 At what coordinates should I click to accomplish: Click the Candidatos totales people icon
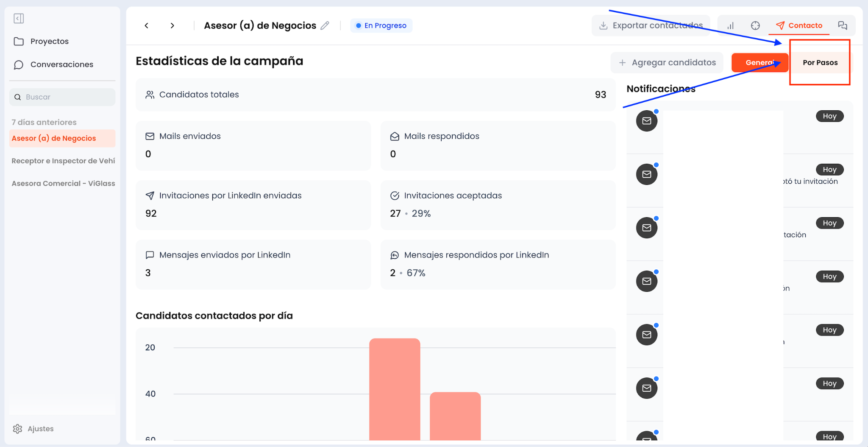150,95
